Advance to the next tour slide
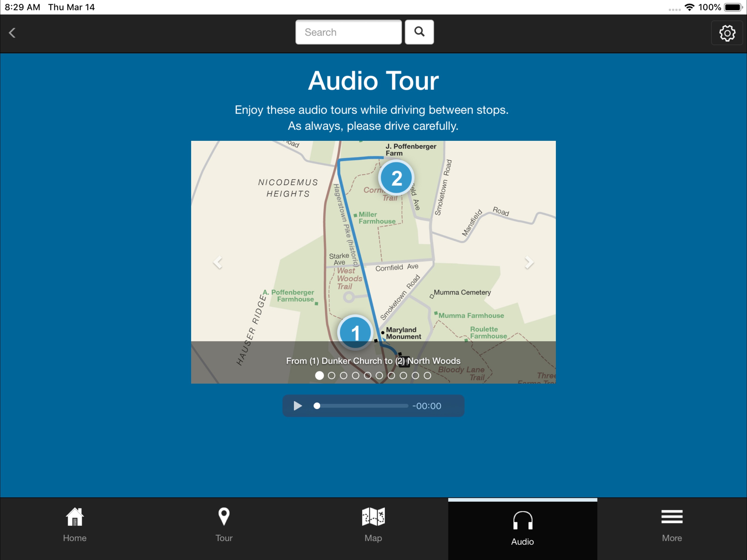This screenshot has width=747, height=560. 529,262
